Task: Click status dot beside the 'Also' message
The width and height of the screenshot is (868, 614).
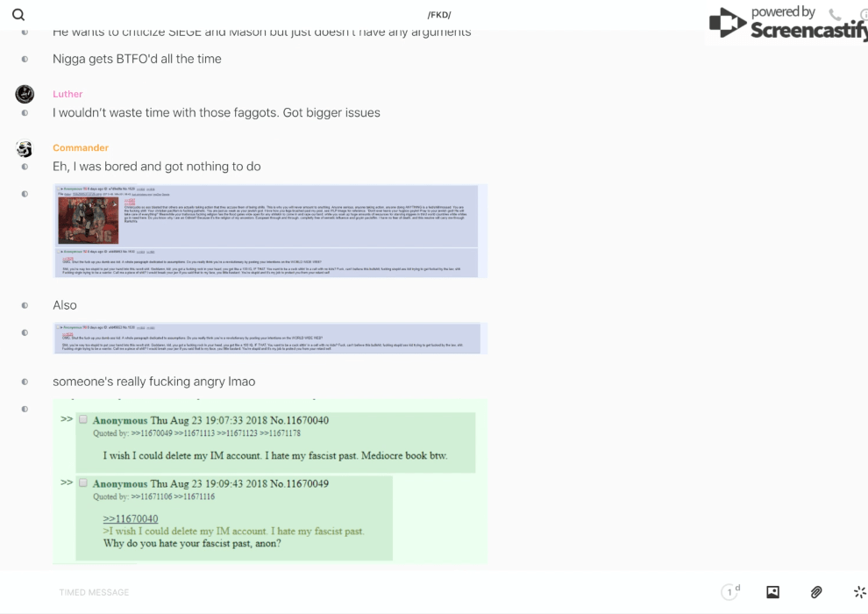Action: point(25,305)
